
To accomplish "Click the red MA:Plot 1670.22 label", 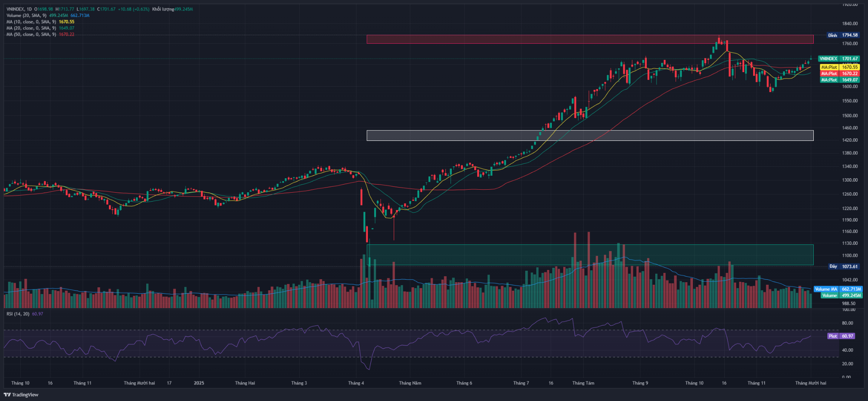I will [x=840, y=73].
